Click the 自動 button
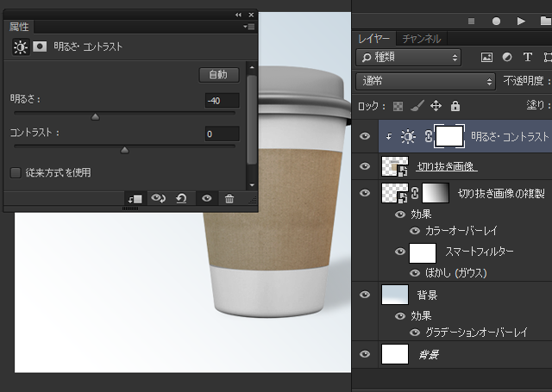 (219, 75)
